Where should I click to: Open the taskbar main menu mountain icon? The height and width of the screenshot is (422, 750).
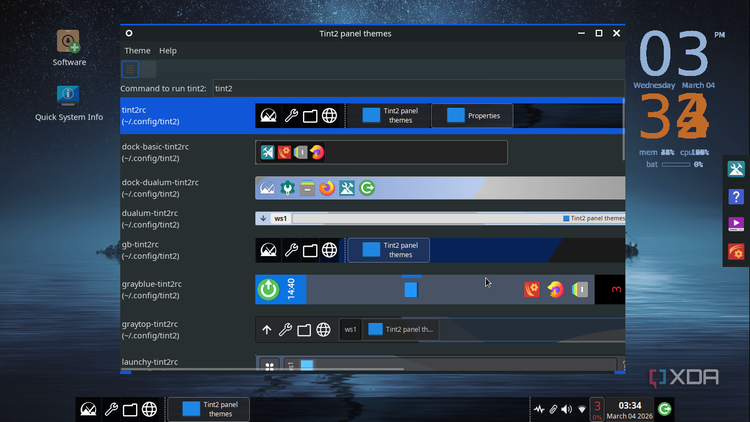coord(88,409)
